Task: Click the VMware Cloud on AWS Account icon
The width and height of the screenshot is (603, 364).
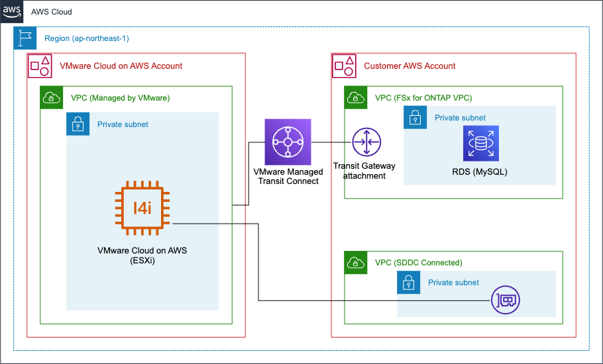Action: pos(40,66)
